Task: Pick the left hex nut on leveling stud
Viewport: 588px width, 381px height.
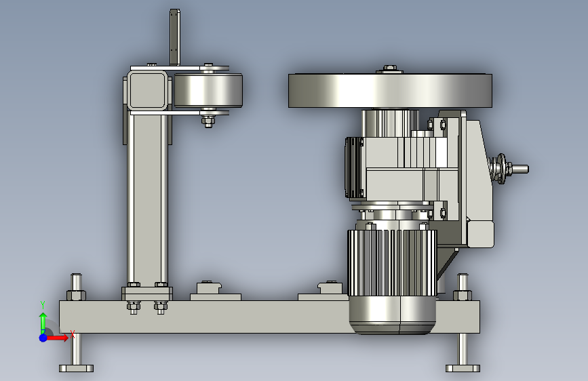Action: pos(76,295)
